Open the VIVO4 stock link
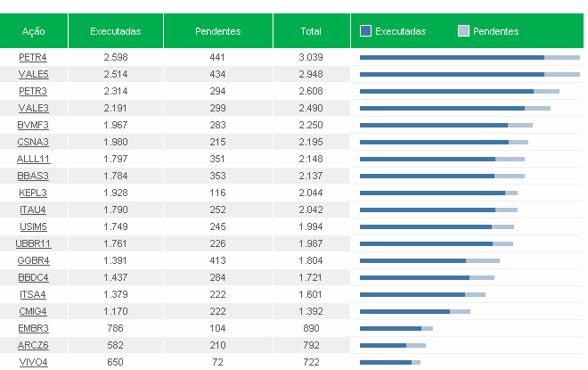 (x=33, y=362)
